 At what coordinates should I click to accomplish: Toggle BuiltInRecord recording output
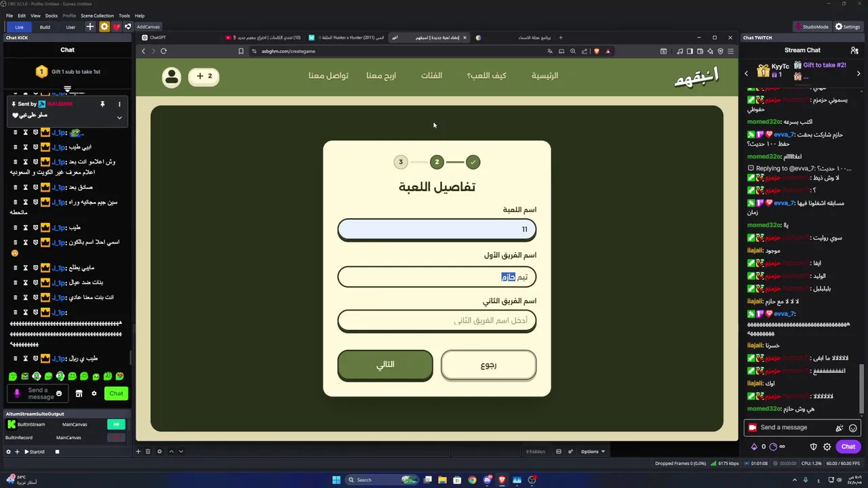(x=116, y=437)
